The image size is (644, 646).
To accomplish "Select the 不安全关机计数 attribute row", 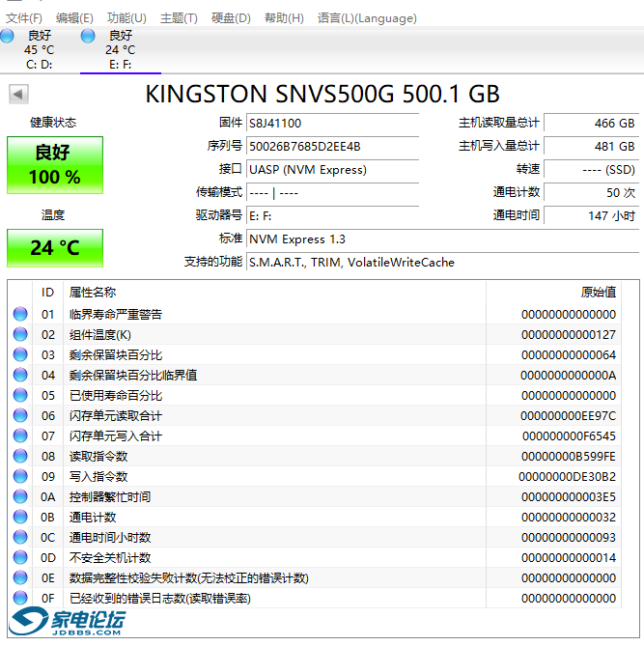I will [315, 557].
